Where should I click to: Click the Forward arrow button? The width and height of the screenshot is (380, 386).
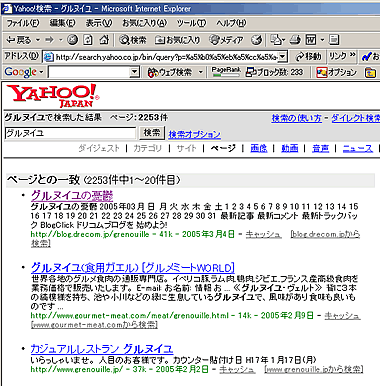[x=49, y=40]
